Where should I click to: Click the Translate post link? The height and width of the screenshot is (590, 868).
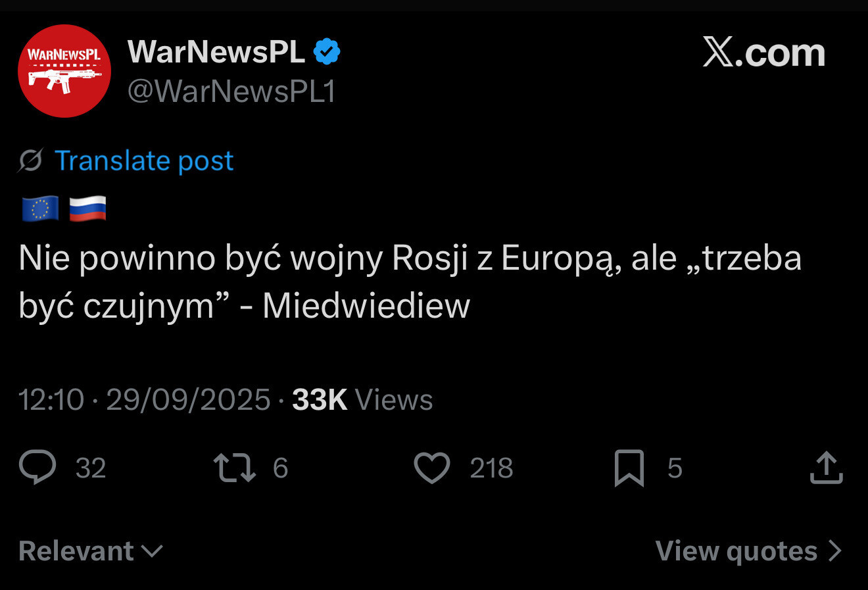[x=143, y=160]
